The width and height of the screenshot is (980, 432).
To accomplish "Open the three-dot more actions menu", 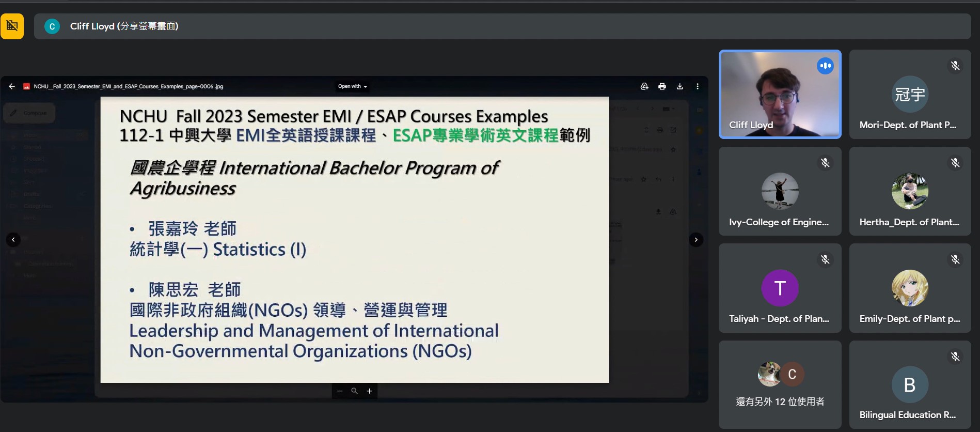I will click(x=698, y=86).
